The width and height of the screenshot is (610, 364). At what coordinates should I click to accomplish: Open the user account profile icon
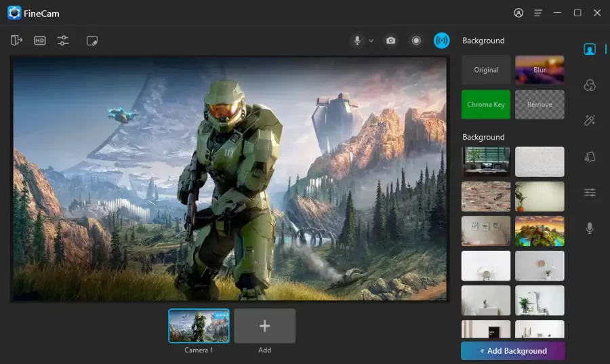(x=518, y=13)
